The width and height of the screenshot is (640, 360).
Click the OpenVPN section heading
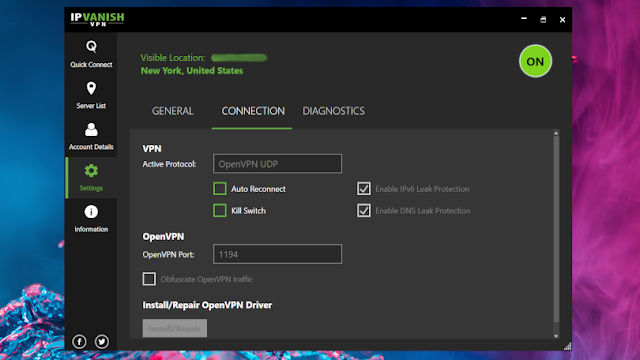point(163,237)
